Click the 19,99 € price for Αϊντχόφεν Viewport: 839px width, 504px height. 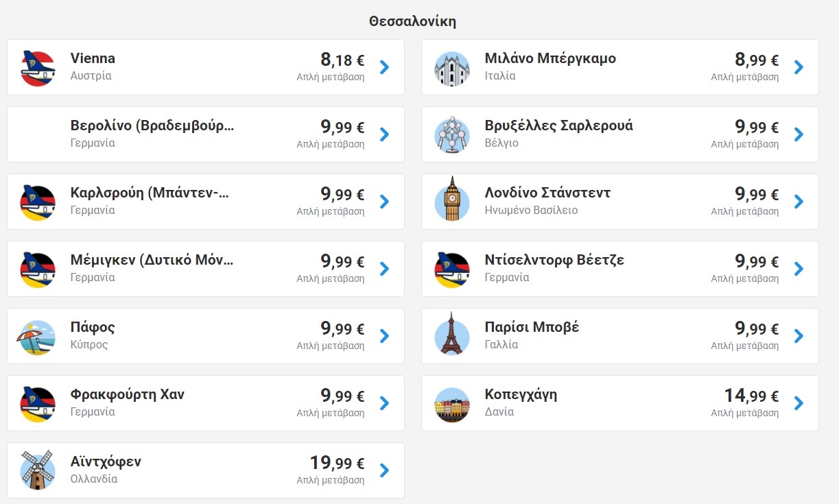[337, 463]
